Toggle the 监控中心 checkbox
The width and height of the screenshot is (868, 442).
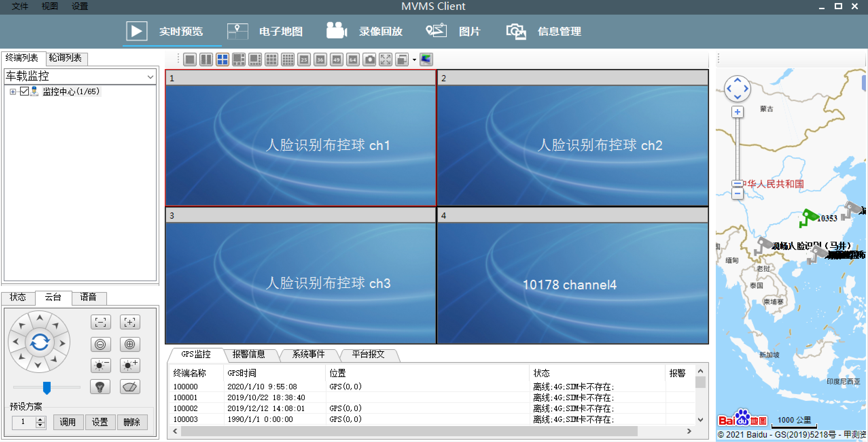point(24,91)
